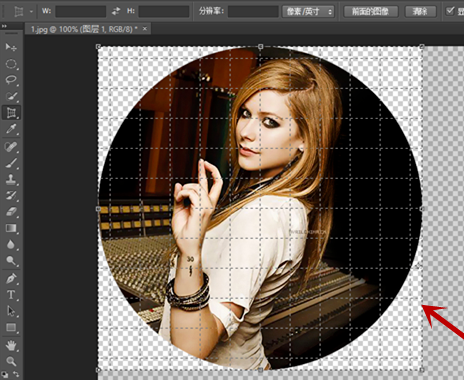
Task: Select the Eyedropper tool
Action: tap(11, 129)
